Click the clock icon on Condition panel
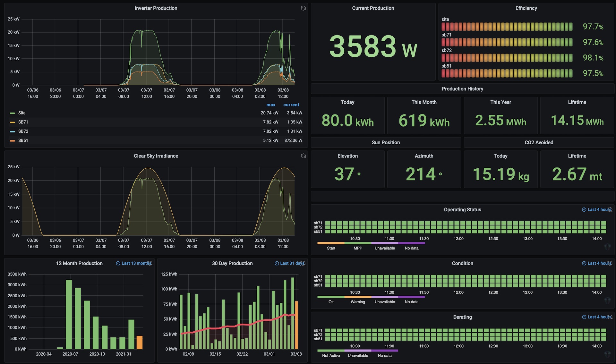Image resolution: width=616 pixels, height=364 pixels. coord(584,263)
